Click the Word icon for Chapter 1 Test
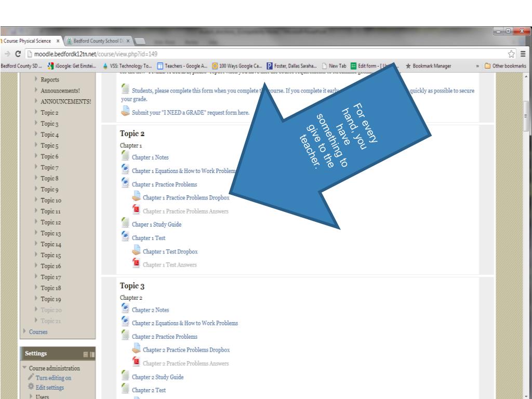The height and width of the screenshot is (399, 532). pyautogui.click(x=125, y=236)
